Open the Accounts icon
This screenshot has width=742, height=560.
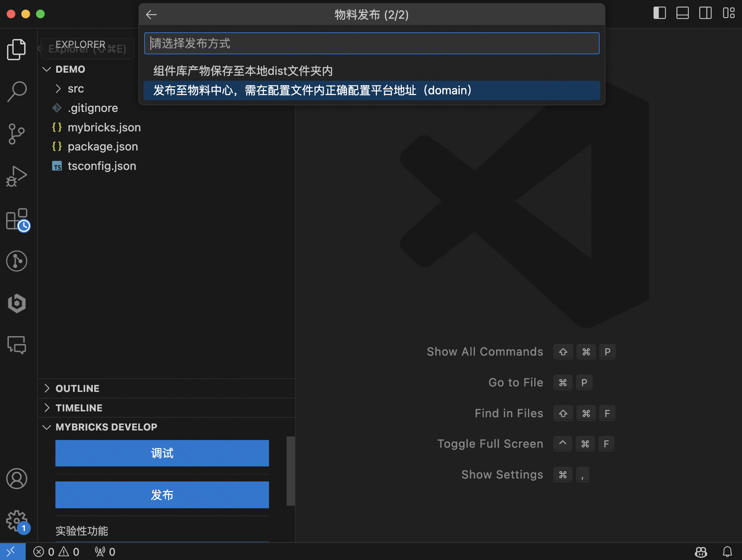17,479
